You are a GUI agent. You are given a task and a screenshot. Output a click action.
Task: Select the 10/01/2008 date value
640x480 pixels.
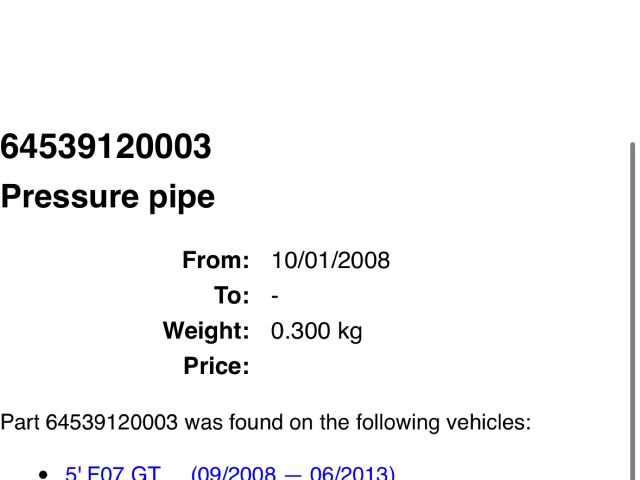[x=330, y=261]
